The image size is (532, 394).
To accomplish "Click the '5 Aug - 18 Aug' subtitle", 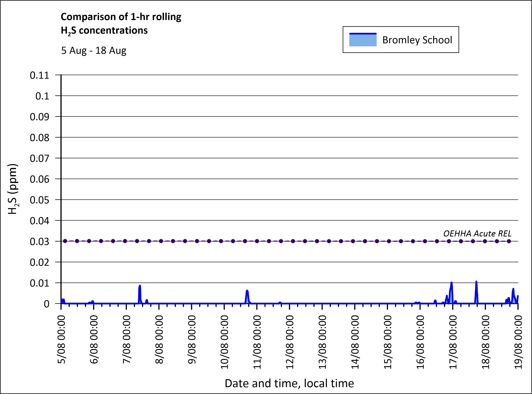I will [x=94, y=51].
